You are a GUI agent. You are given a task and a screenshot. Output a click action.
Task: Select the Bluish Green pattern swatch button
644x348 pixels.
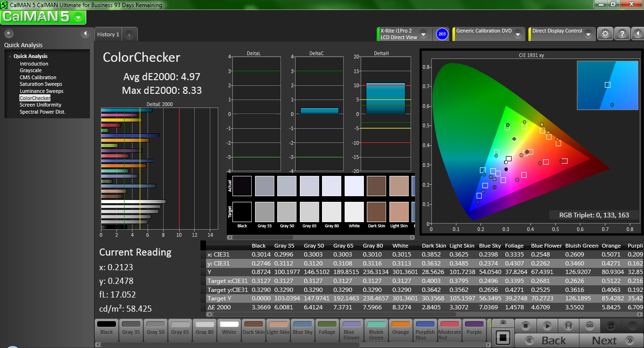point(376,330)
